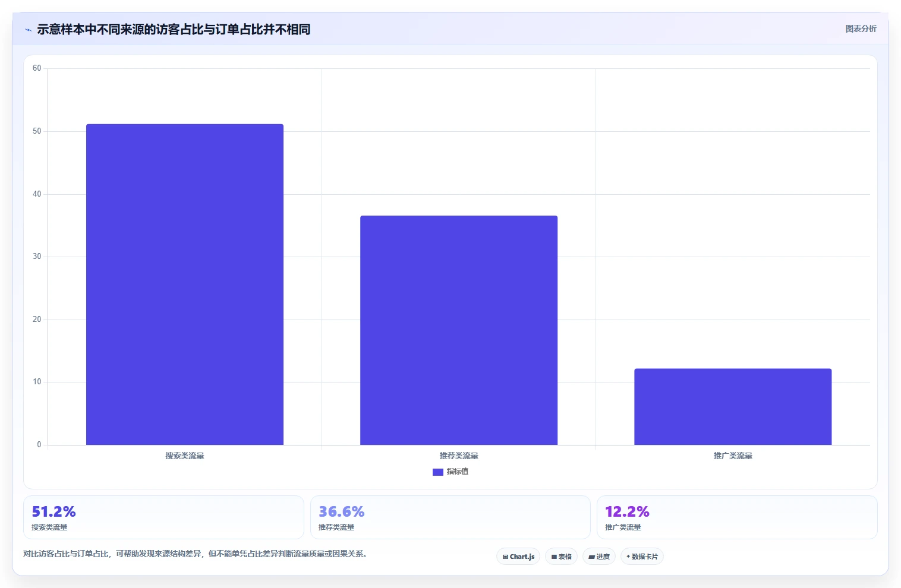This screenshot has width=901, height=588.
Task: Click the 搜索类流量 axis label
Action: point(185,456)
